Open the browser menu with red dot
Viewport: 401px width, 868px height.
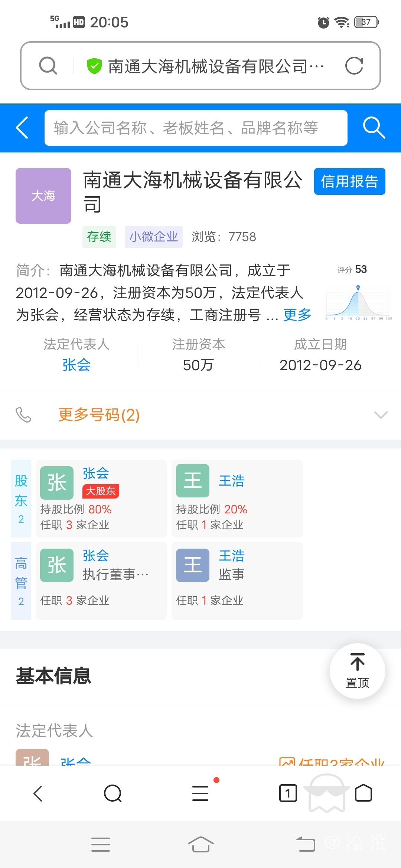(x=200, y=793)
